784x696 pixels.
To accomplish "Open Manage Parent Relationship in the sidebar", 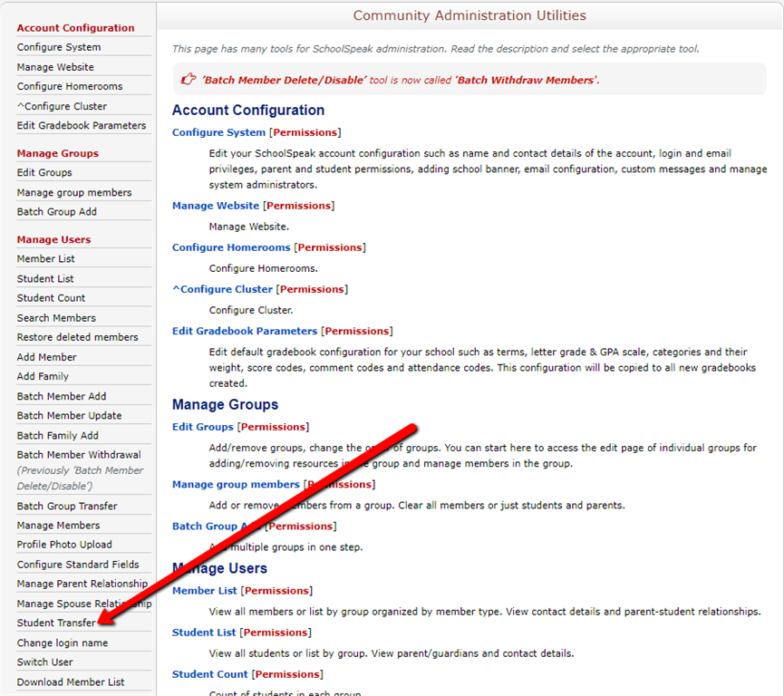I will click(x=82, y=584).
